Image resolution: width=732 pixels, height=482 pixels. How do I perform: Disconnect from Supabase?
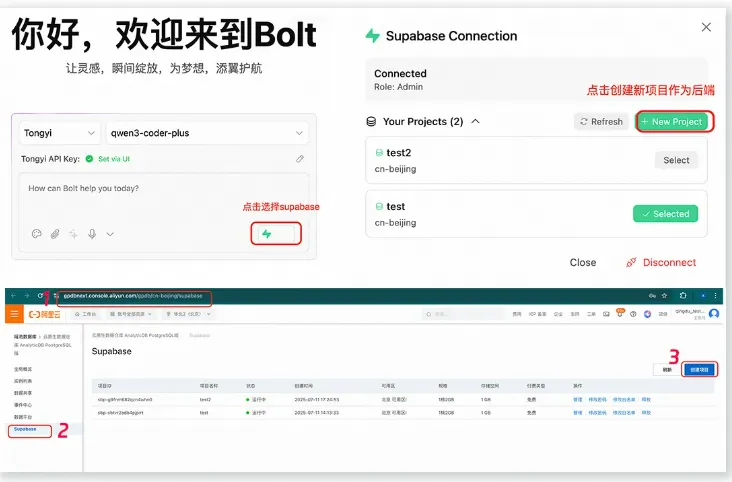(x=661, y=262)
